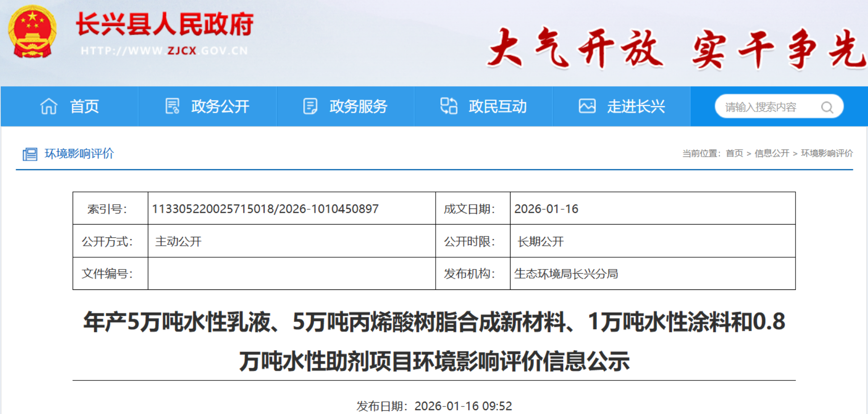
Task: Click the search magnifier icon
Action: (827, 107)
